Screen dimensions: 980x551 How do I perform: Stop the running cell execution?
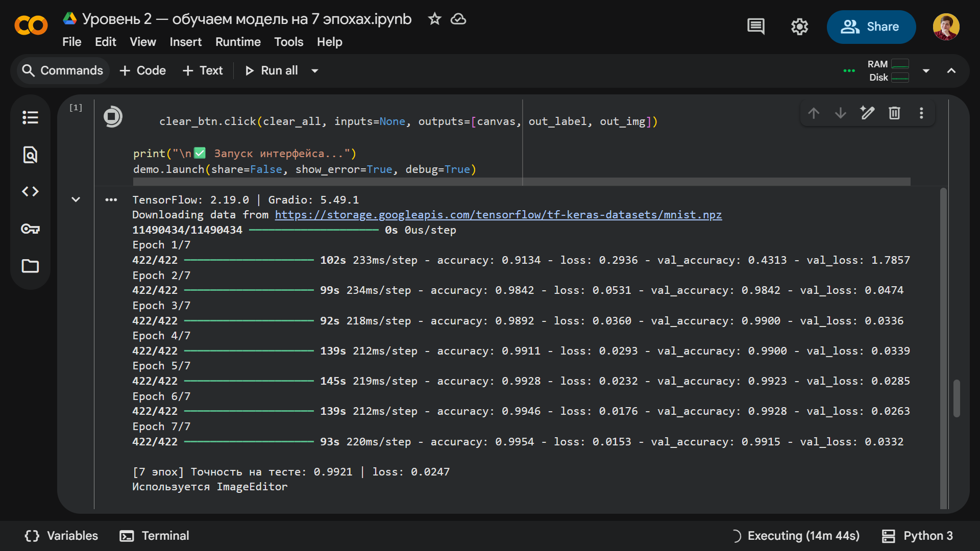click(x=113, y=117)
